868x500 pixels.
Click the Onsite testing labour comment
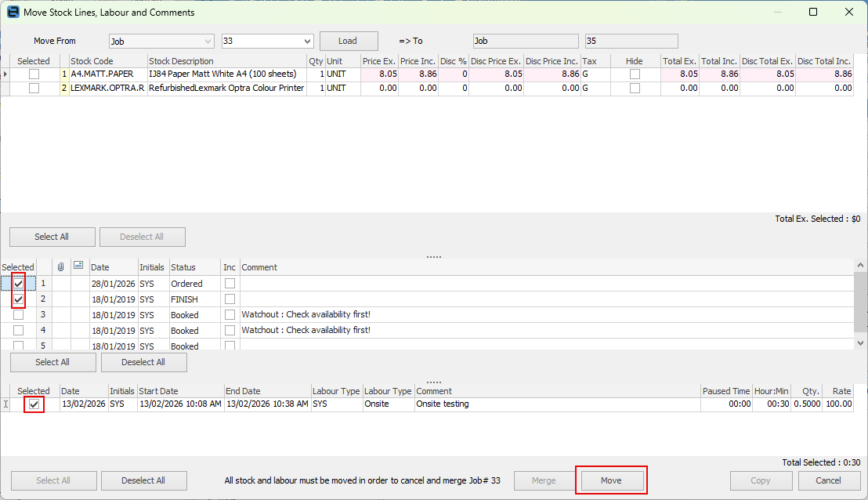click(443, 404)
